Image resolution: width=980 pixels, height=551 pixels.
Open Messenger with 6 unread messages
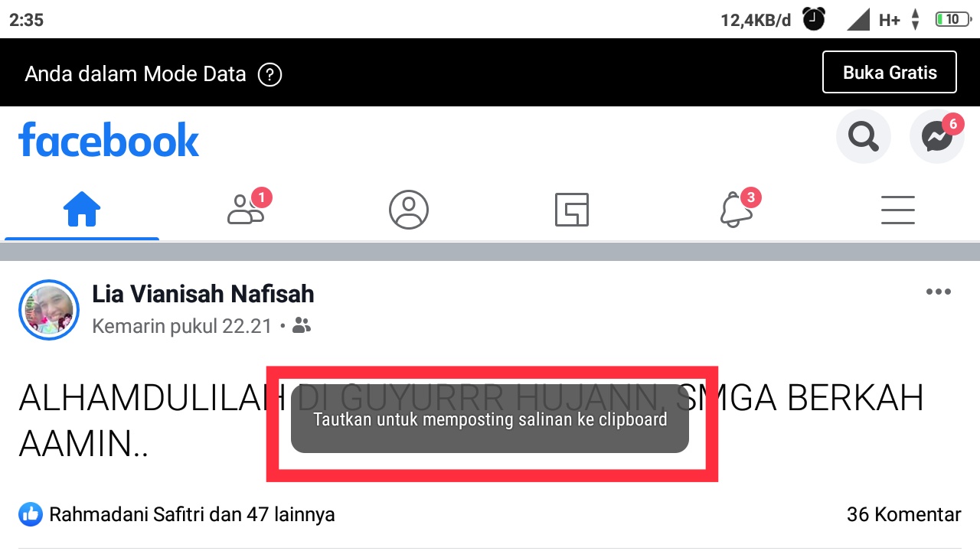(937, 137)
